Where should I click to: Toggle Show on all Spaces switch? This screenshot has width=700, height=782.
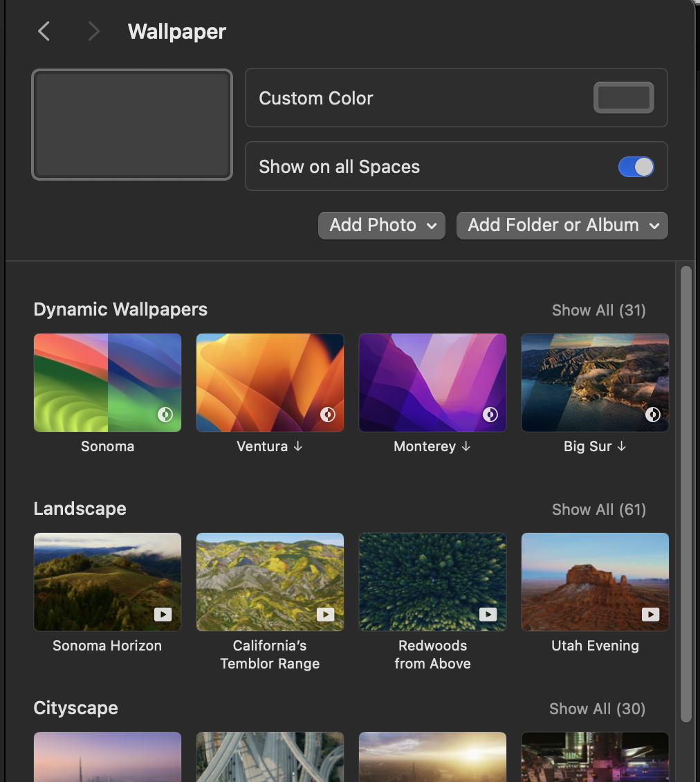click(636, 167)
